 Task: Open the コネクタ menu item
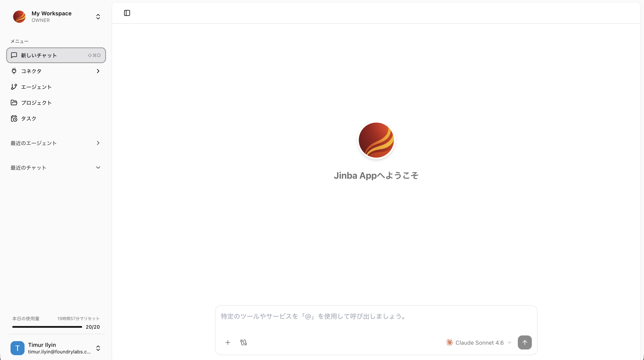56,71
